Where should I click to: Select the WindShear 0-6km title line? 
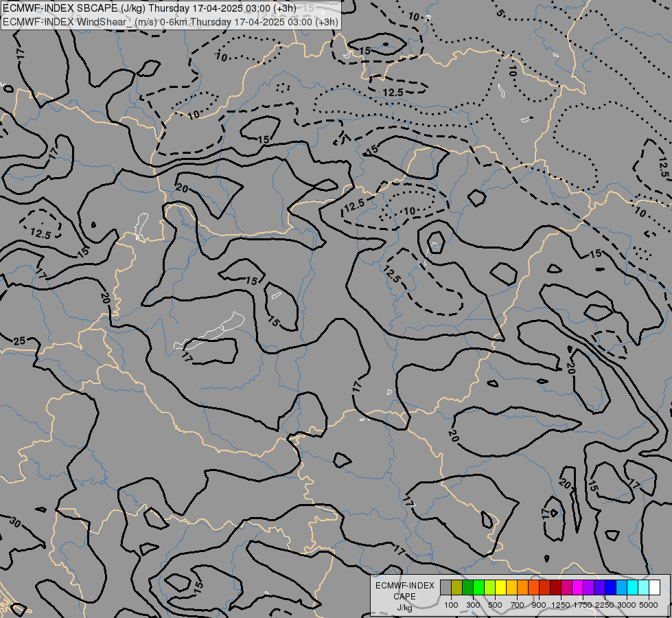170,22
